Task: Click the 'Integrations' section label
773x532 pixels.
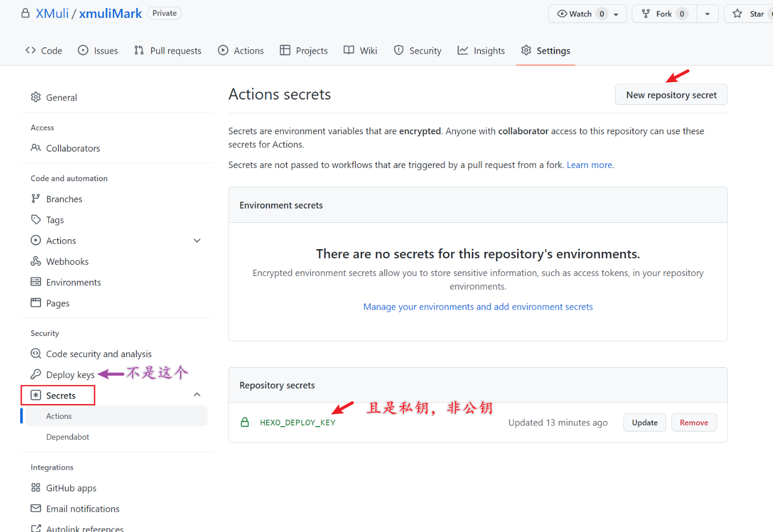Action: (52, 467)
